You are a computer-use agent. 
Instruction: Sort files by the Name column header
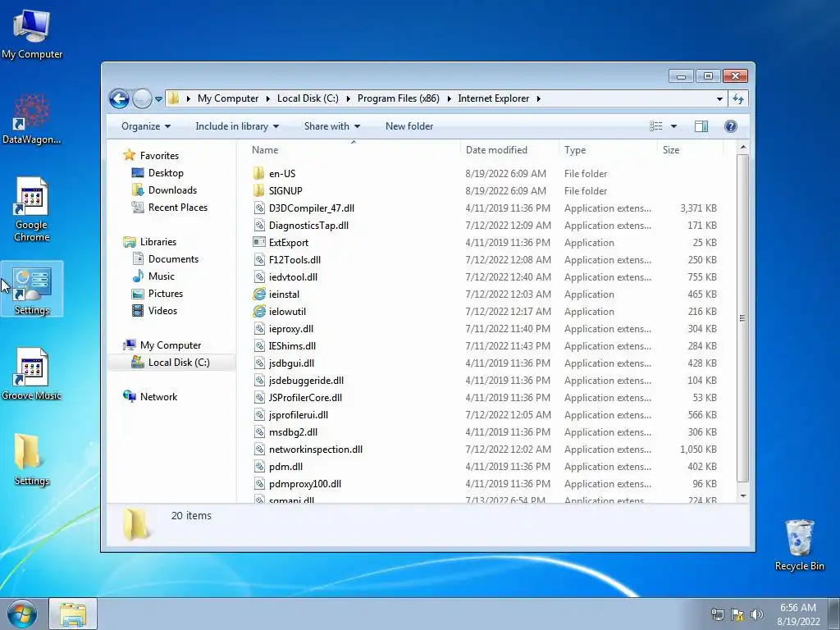tap(354, 150)
